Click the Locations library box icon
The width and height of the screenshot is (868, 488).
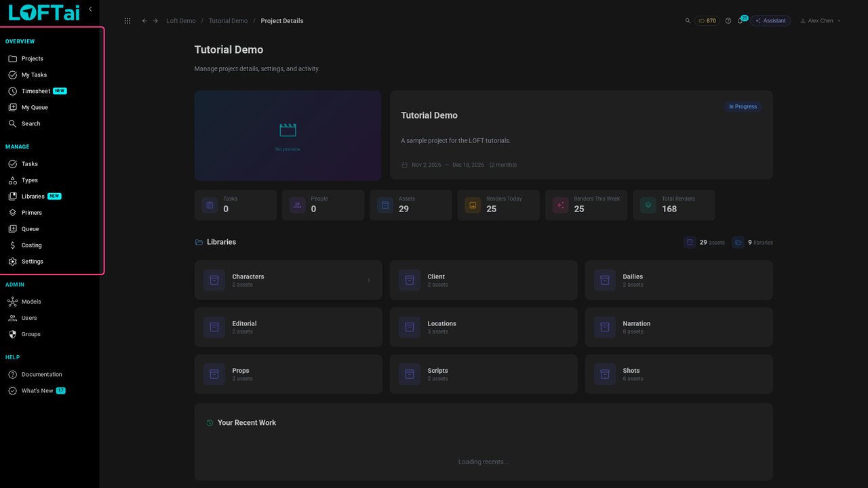pos(410,327)
